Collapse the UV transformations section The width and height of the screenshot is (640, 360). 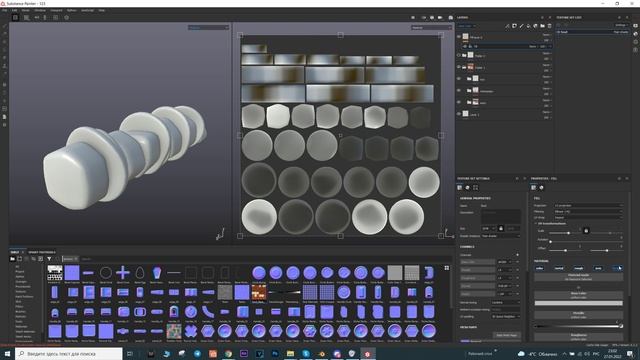(x=536, y=224)
